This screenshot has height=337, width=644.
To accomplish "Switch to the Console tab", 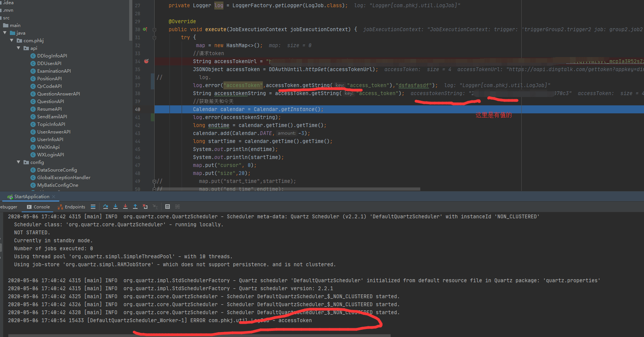I will (38, 207).
